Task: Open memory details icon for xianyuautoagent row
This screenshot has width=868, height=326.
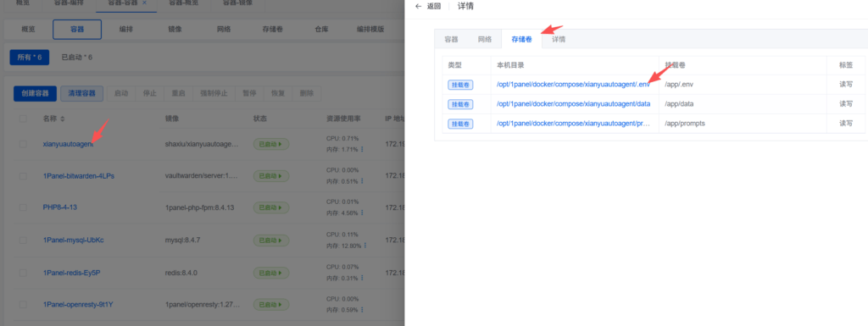Action: [363, 149]
